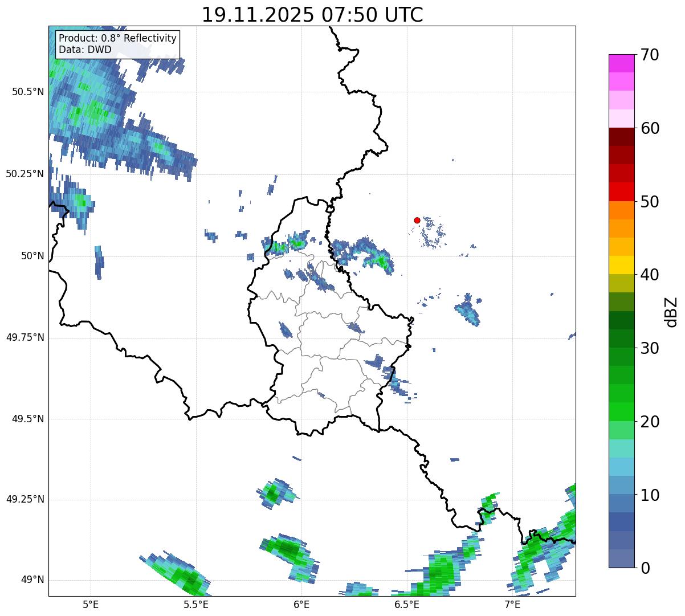Pick the bright red band above 50
Image resolution: width=685 pixels, height=616 pixels.
(621, 191)
